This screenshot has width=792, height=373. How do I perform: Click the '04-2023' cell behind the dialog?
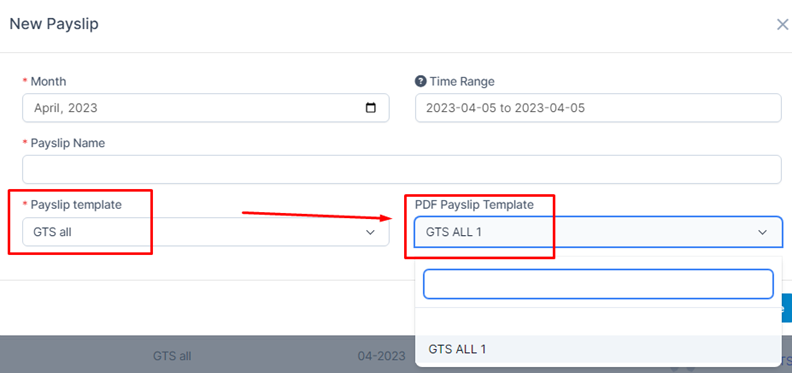[x=381, y=356]
